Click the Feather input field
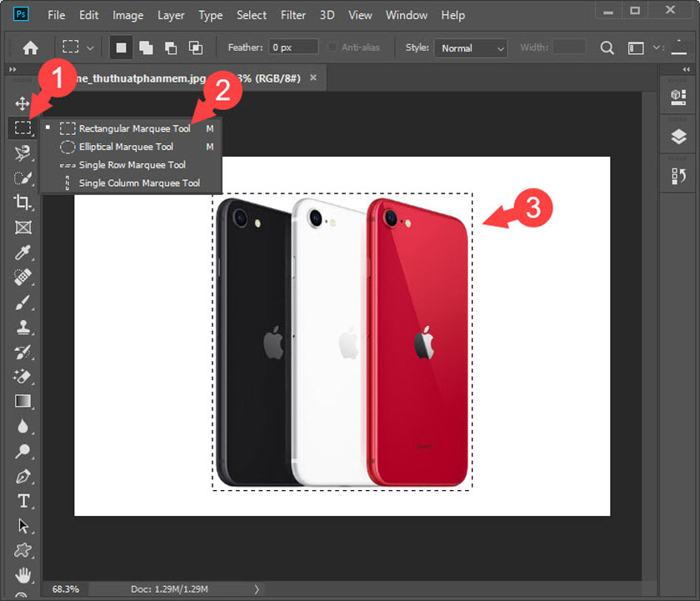Screen dimensions: 700x601 click(x=293, y=48)
